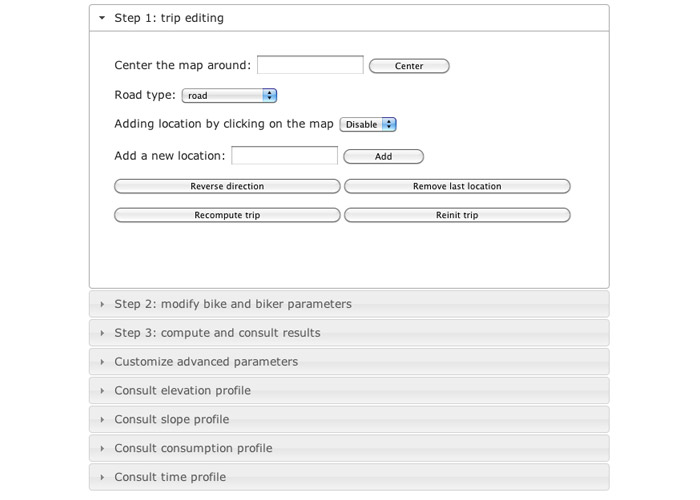Open Consult consumption profile section
The width and height of the screenshot is (700, 500).
point(349,448)
